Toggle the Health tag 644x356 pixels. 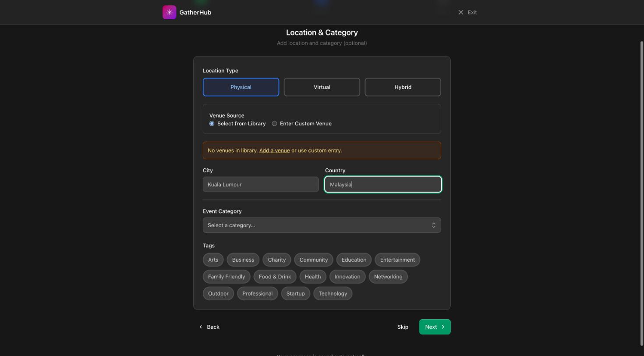pos(313,277)
